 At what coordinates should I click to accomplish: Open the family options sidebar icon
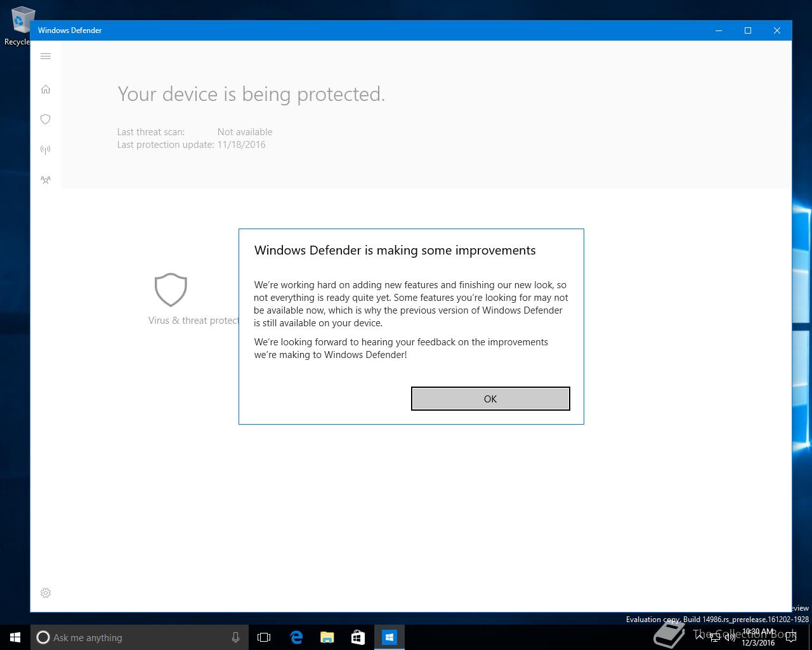tap(46, 180)
